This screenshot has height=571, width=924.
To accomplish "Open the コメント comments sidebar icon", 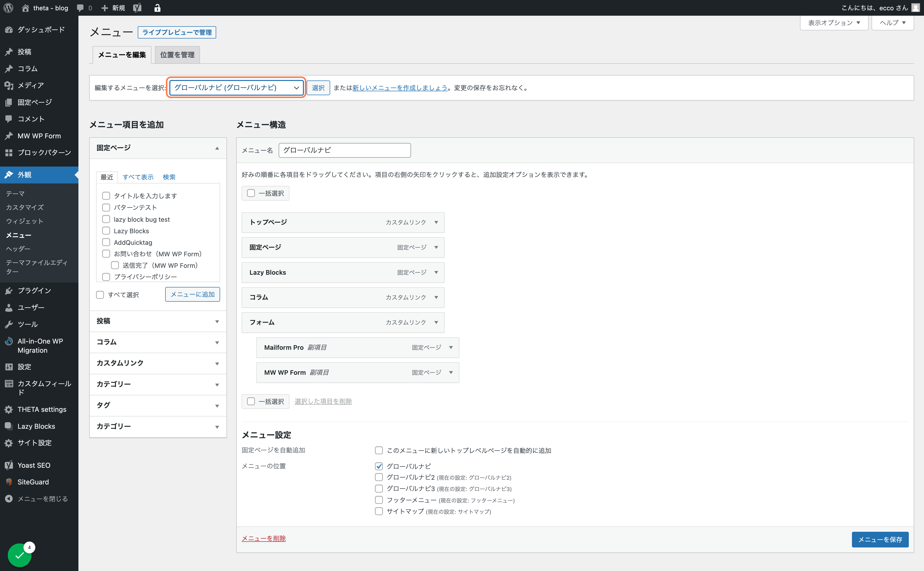I will tap(9, 119).
